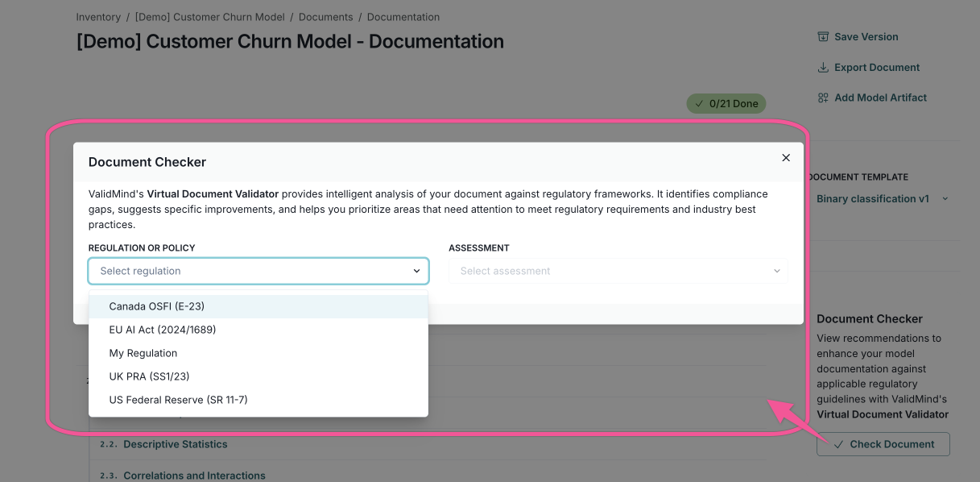The image size is (980, 482).
Task: Open Correlations and Interactions section
Action: [x=194, y=476]
